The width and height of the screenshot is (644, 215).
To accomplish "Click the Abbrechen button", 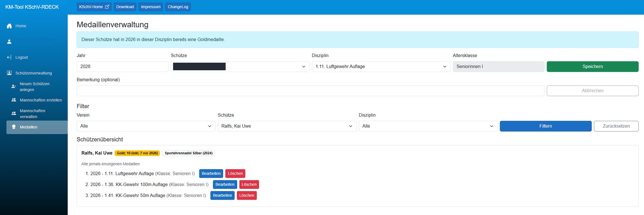I will point(592,91).
